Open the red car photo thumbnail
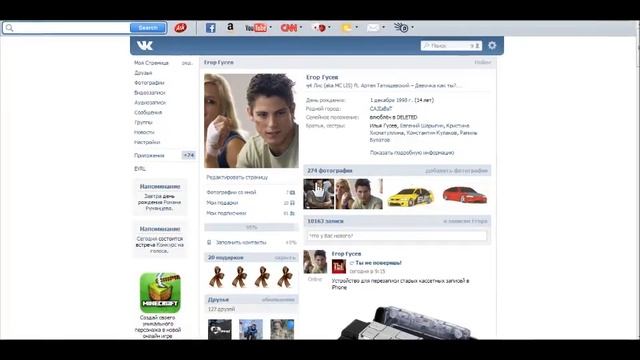This screenshot has width=640, height=360. pos(464,195)
